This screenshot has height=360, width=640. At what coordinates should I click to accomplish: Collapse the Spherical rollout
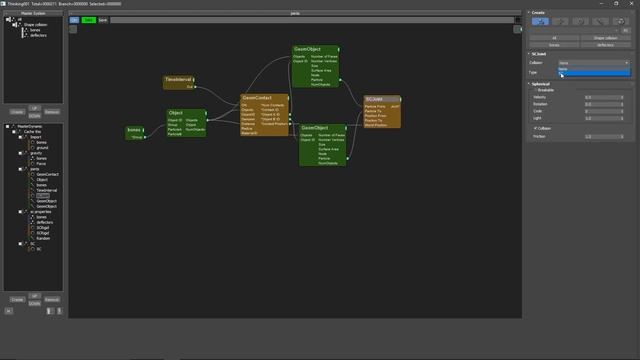tap(529, 84)
